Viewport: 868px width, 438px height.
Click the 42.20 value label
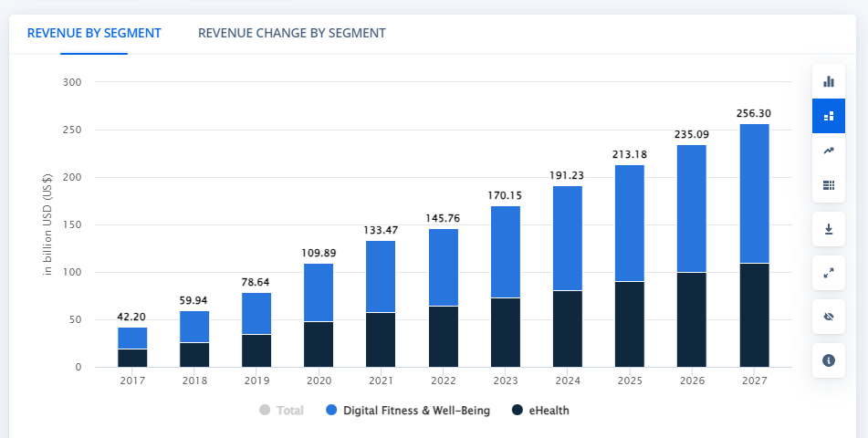(132, 318)
